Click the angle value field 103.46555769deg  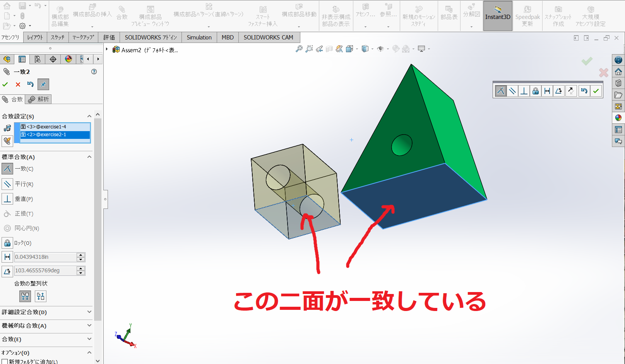point(45,270)
